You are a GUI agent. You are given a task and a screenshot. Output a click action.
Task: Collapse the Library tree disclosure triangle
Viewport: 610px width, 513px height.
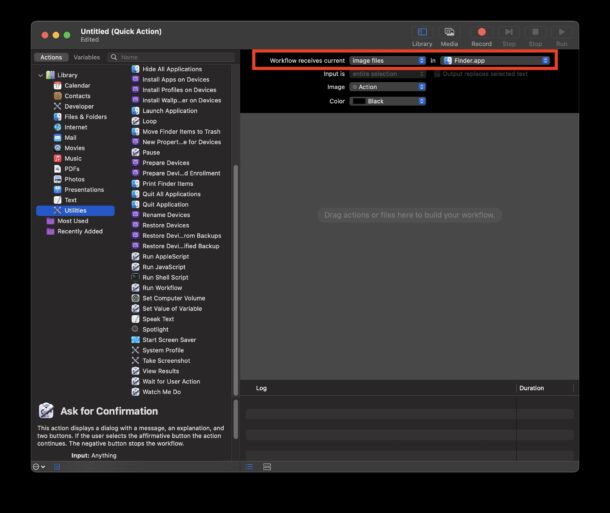(40, 75)
